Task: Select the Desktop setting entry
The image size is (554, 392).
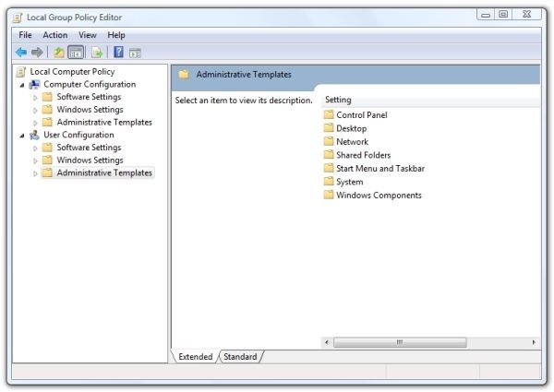Action: (x=351, y=128)
